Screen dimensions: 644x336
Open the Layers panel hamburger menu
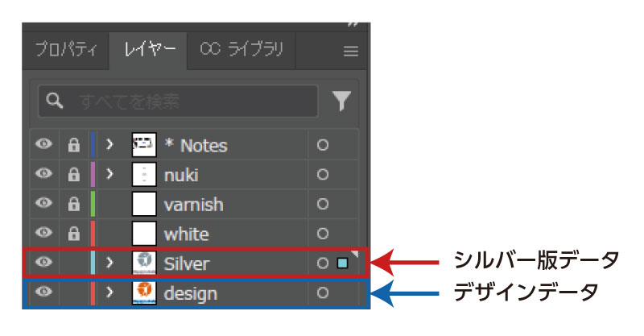(351, 52)
